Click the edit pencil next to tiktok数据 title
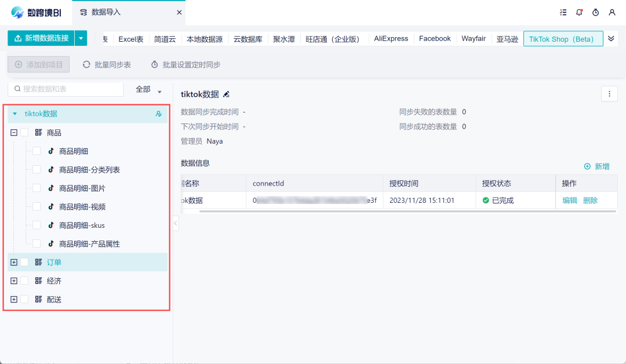 click(227, 94)
